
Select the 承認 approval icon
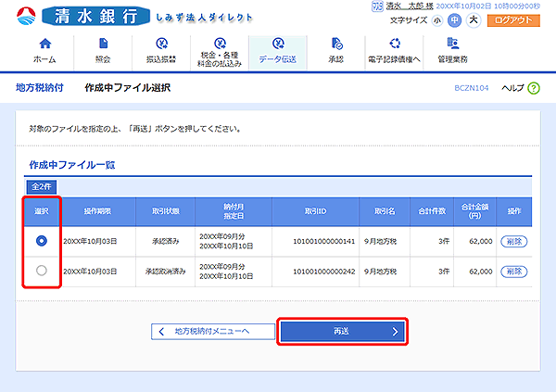click(335, 44)
